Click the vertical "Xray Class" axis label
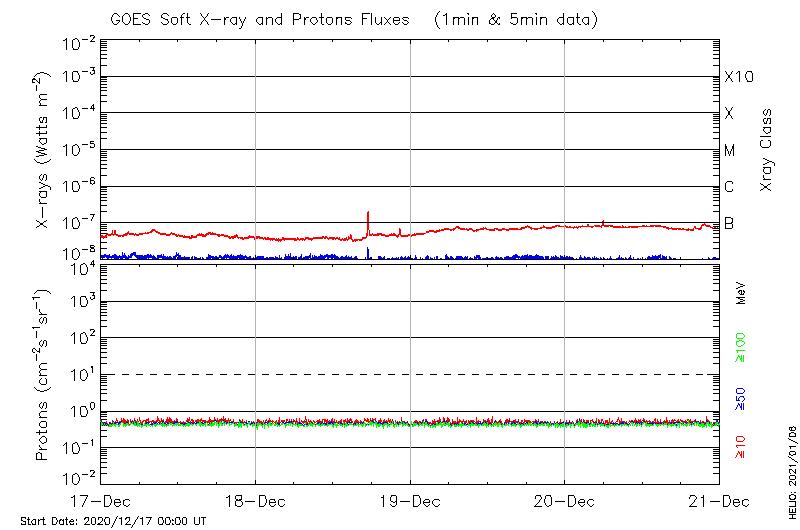 766,150
